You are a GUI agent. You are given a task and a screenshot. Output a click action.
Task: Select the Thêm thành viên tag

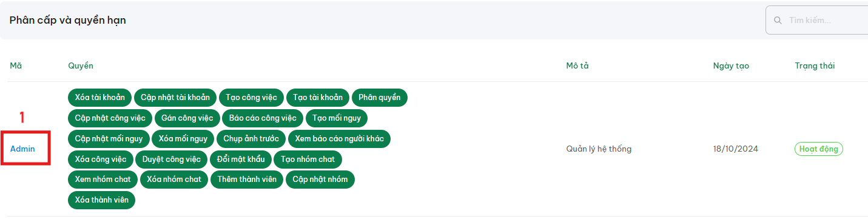pos(247,180)
